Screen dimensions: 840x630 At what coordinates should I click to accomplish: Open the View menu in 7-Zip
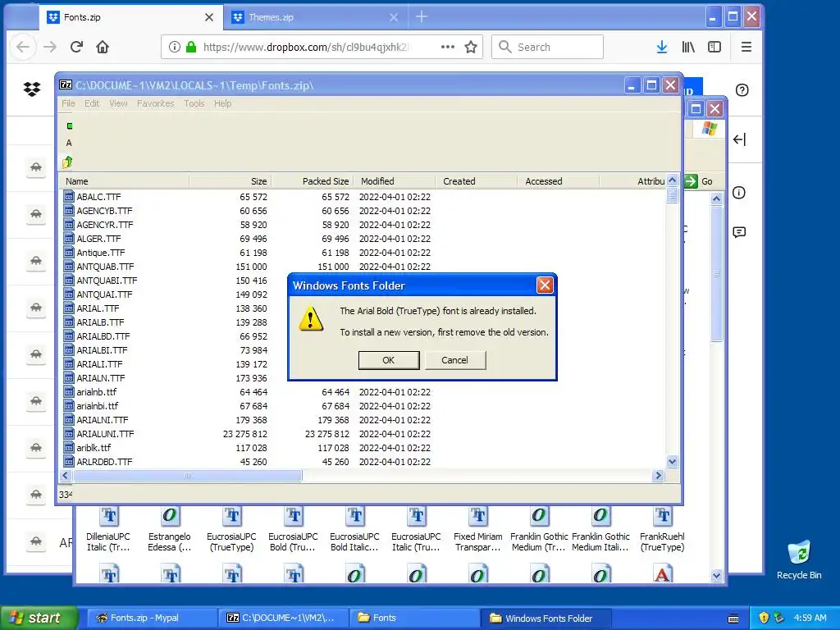118,103
